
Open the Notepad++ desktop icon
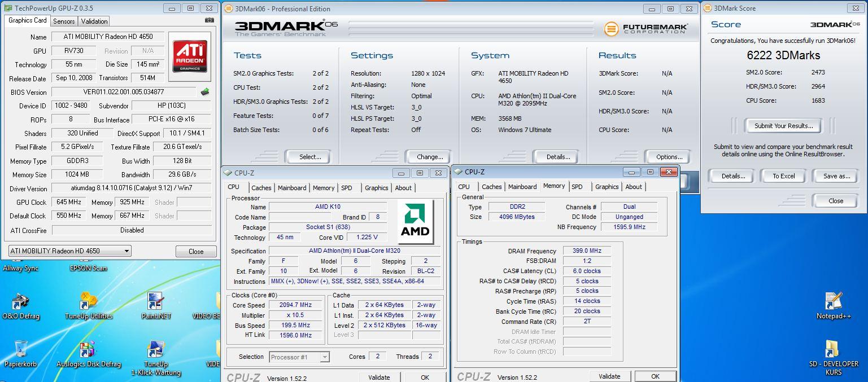834,305
